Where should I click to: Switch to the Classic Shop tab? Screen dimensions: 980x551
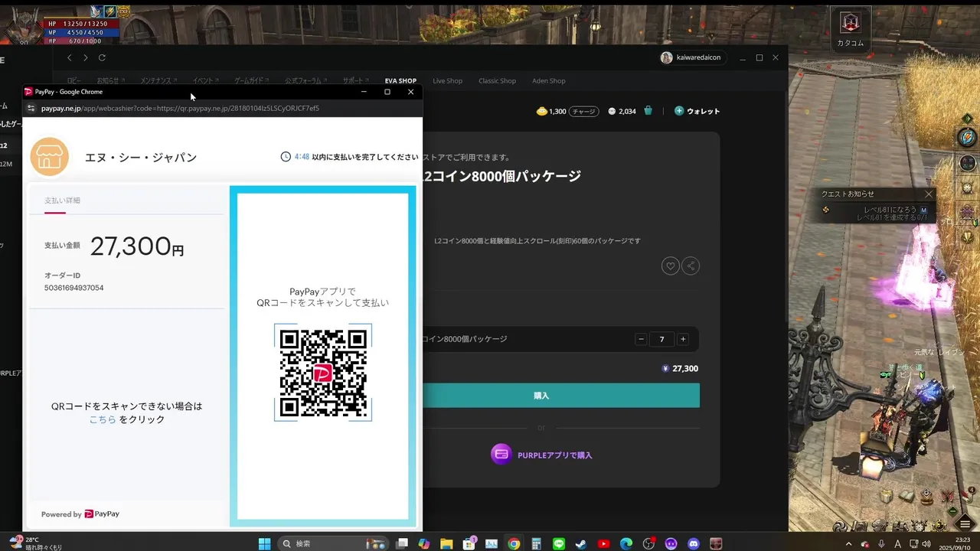click(x=497, y=80)
